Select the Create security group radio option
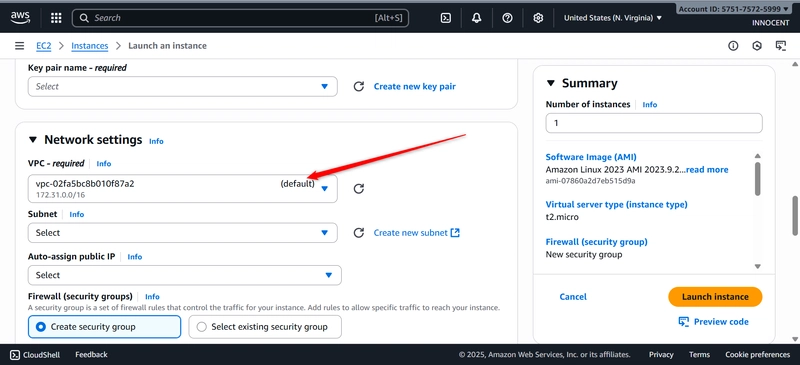 (x=41, y=327)
